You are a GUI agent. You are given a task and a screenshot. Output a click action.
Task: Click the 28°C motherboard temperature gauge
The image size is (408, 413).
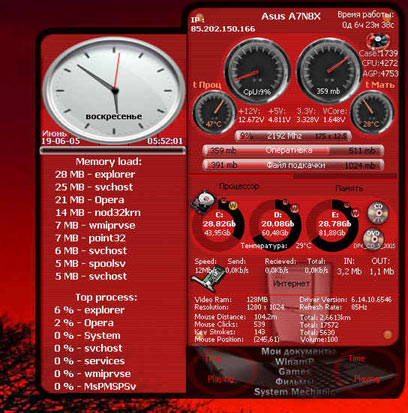tap(372, 112)
